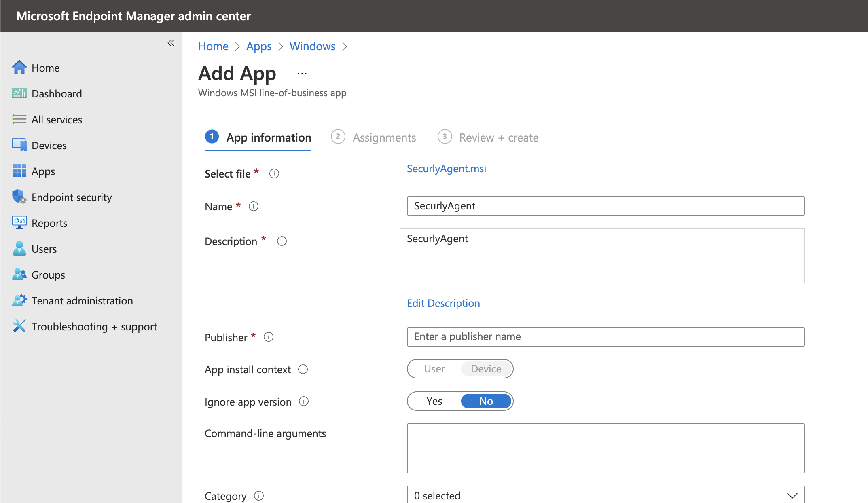Click the Groups people icon

[x=19, y=275]
